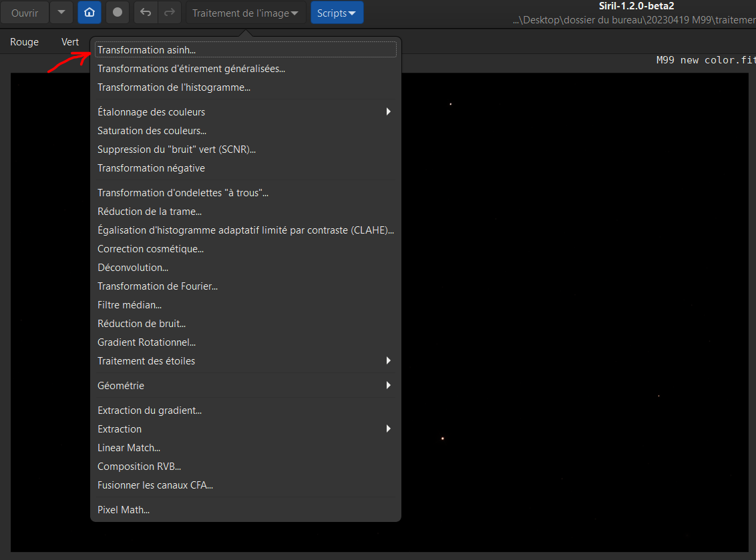This screenshot has width=756, height=560.
Task: Click the round record/livestack icon
Action: [118, 13]
